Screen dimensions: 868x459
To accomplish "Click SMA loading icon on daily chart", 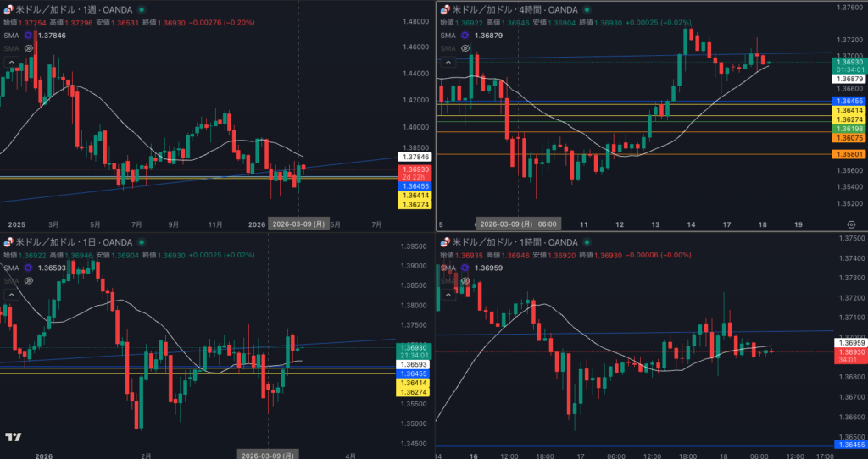I will [28, 268].
